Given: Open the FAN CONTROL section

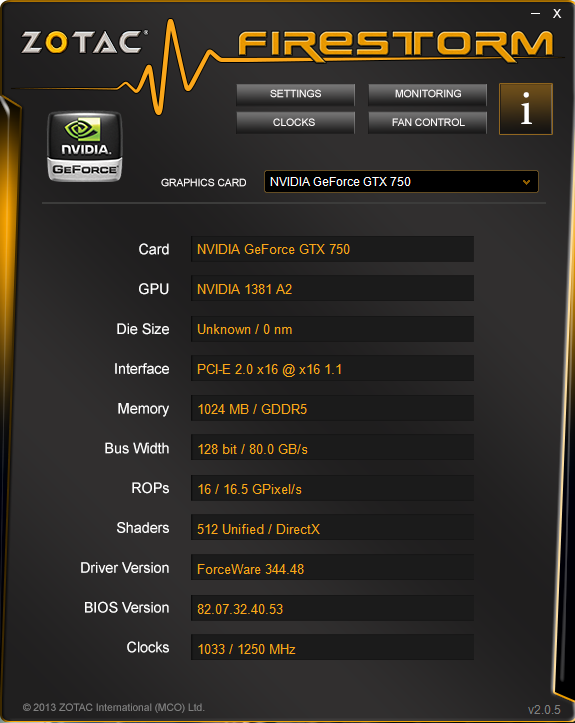Looking at the screenshot, I should tap(427, 123).
